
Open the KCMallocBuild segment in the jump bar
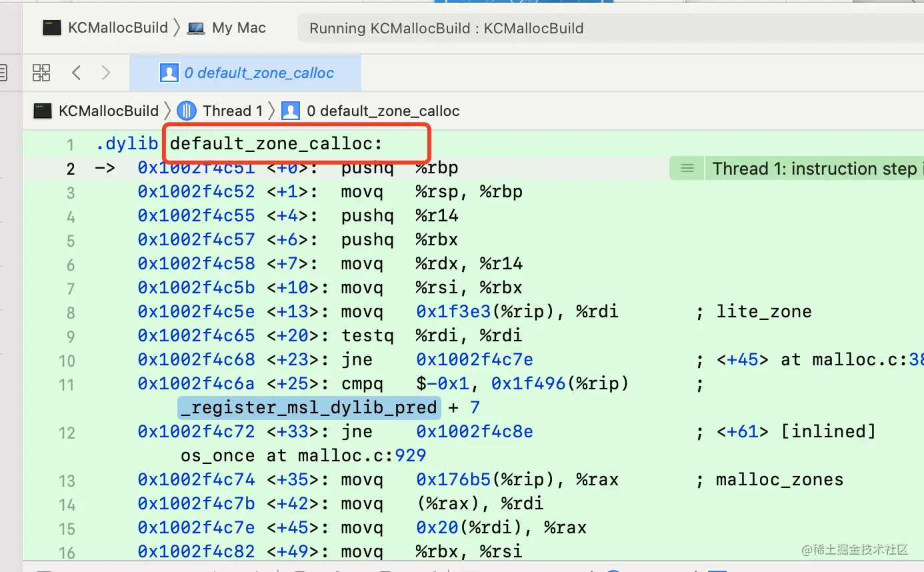97,111
